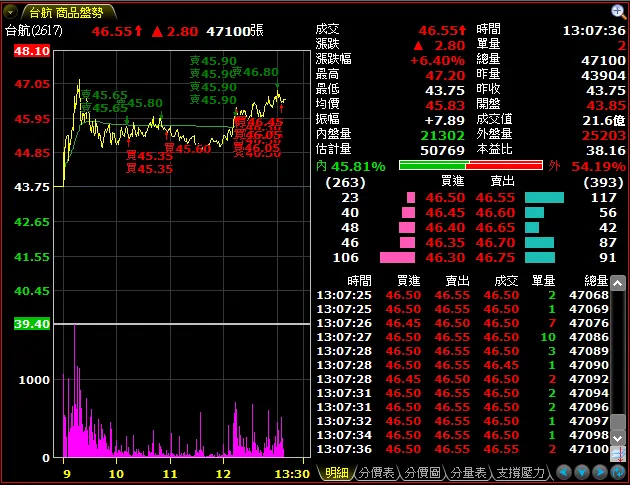Click the 單量 column header in tick list
Viewport: 630px width, 485px height.
pos(543,280)
